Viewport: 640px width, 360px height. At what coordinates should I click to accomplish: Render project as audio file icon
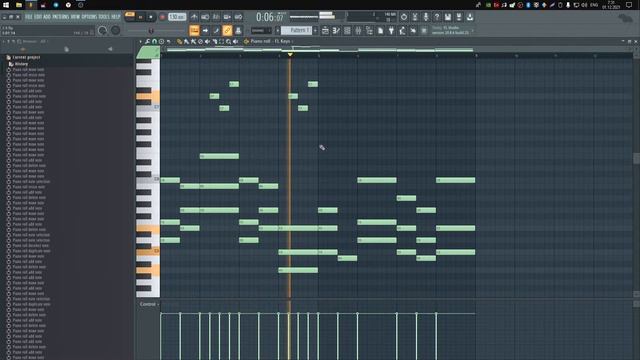point(459,17)
